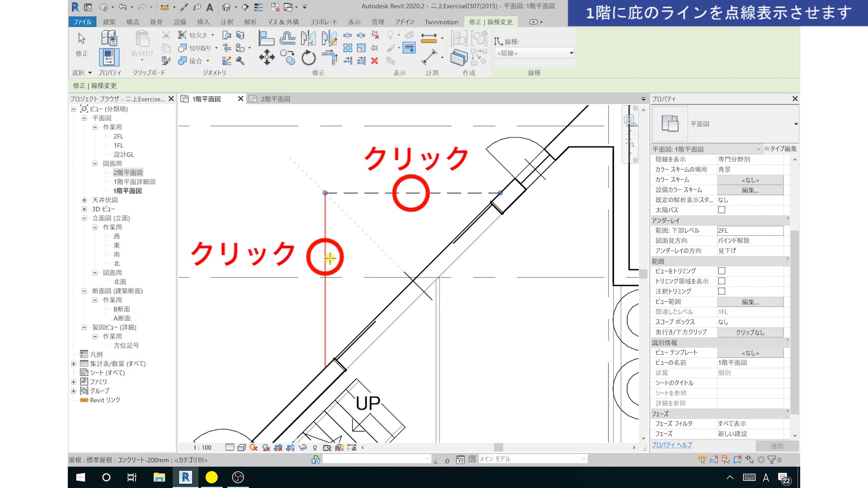Viewport: 868px width, 488px height.
Task: Toggle the Crop View checkbox (ビューをトリミング)
Action: tap(722, 271)
